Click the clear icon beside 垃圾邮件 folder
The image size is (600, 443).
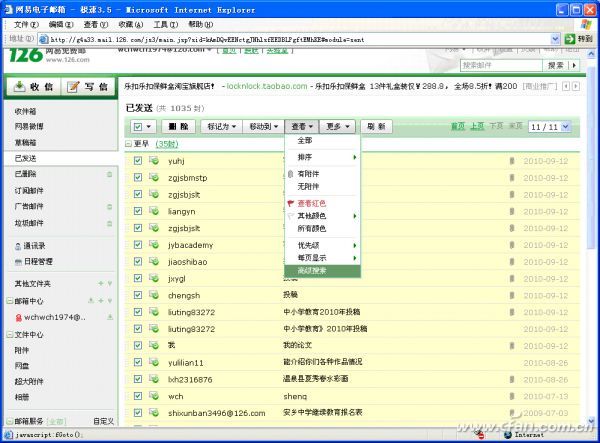click(109, 223)
